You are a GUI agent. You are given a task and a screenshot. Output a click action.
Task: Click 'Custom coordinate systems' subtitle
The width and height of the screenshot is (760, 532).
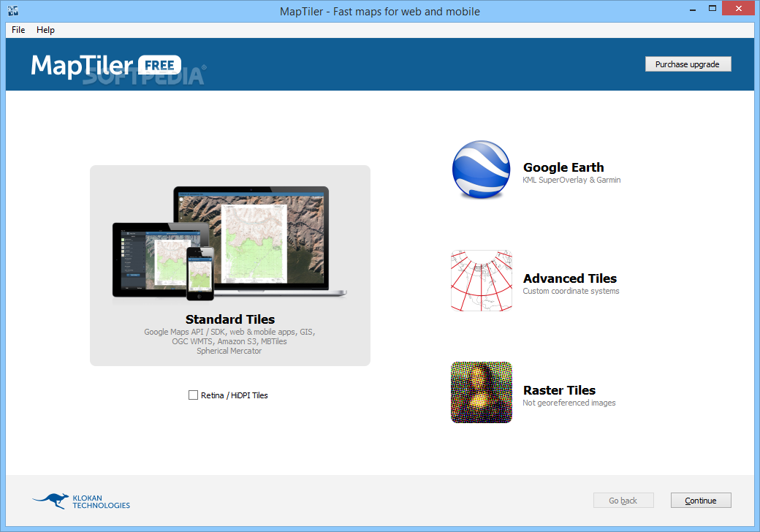pyautogui.click(x=571, y=291)
